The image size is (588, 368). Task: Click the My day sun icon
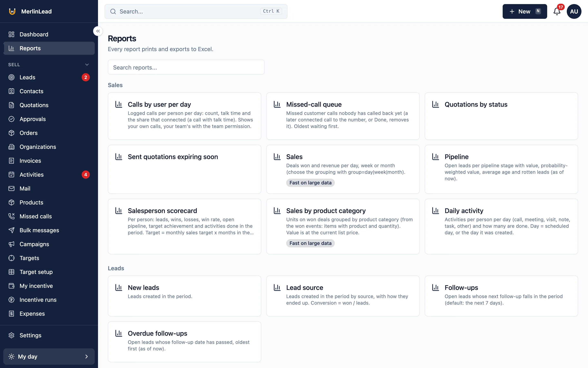[11, 357]
